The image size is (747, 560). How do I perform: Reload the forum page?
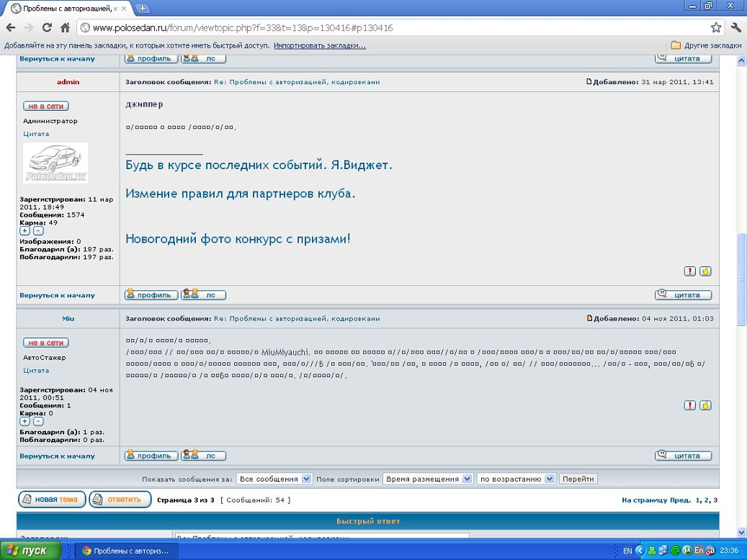pos(47,28)
